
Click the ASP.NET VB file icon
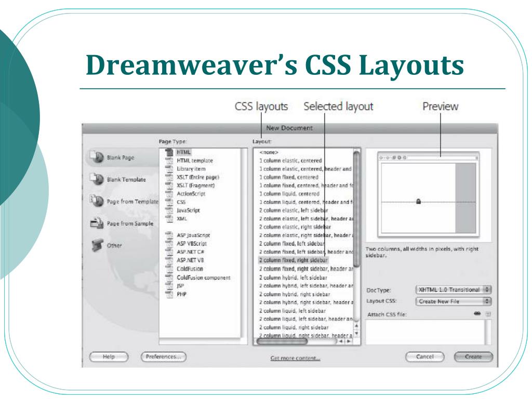pos(169,260)
